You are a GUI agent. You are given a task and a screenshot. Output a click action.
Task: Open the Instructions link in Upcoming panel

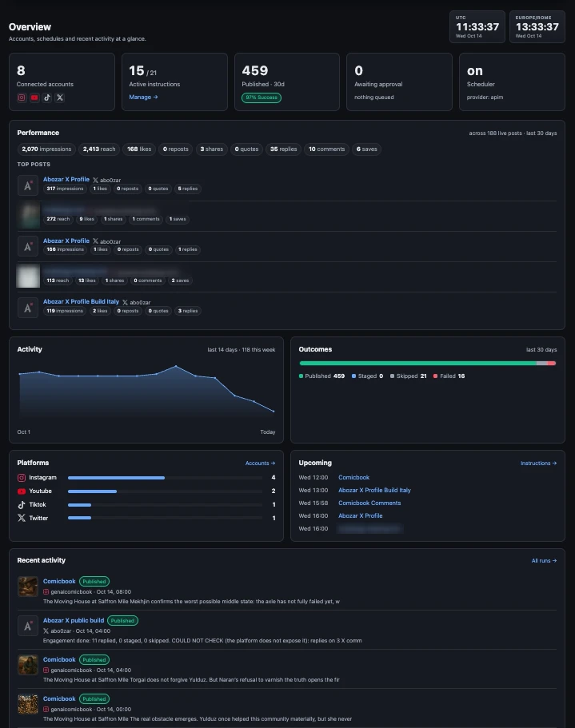(538, 463)
